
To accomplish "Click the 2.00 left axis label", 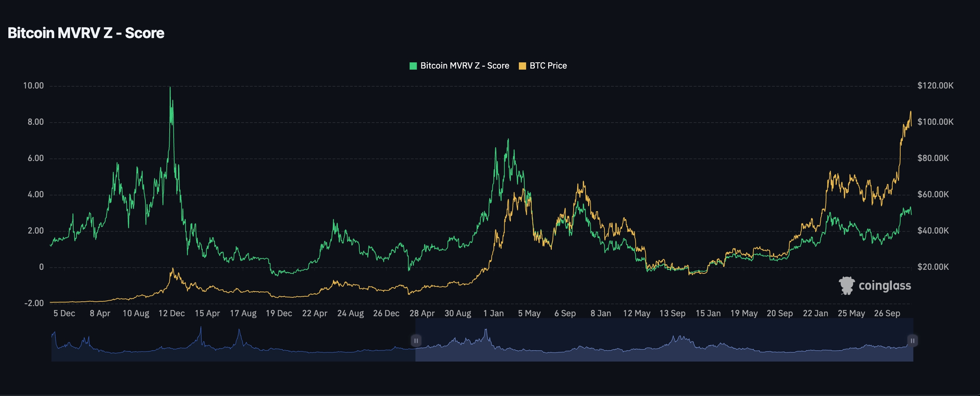I will point(36,231).
